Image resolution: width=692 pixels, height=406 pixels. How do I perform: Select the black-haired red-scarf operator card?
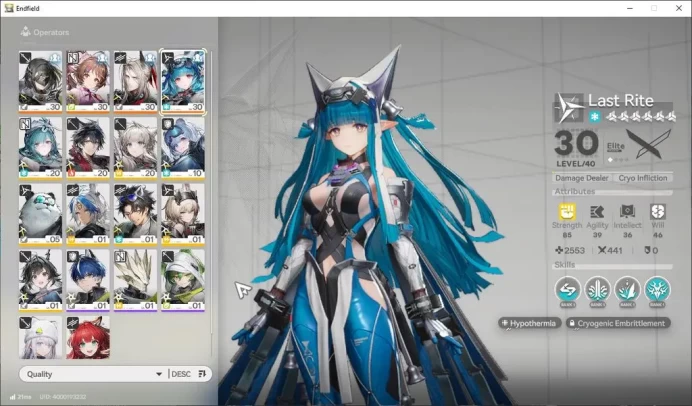pyautogui.click(x=88, y=148)
